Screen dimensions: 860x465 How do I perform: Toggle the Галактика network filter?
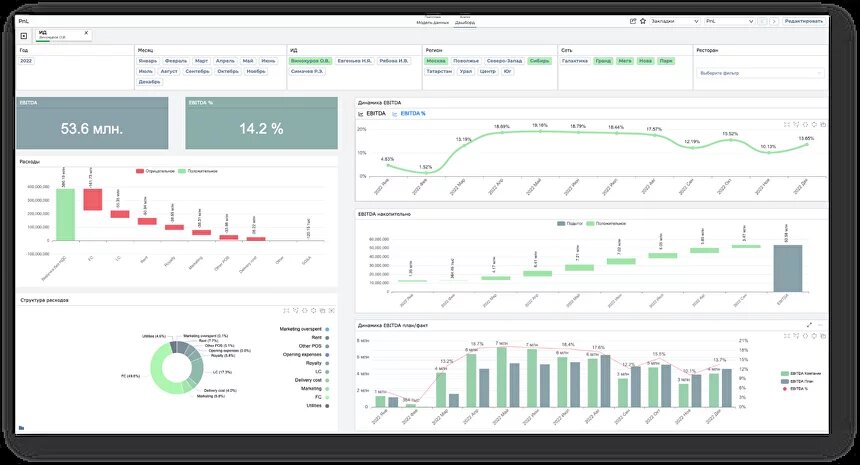575,61
